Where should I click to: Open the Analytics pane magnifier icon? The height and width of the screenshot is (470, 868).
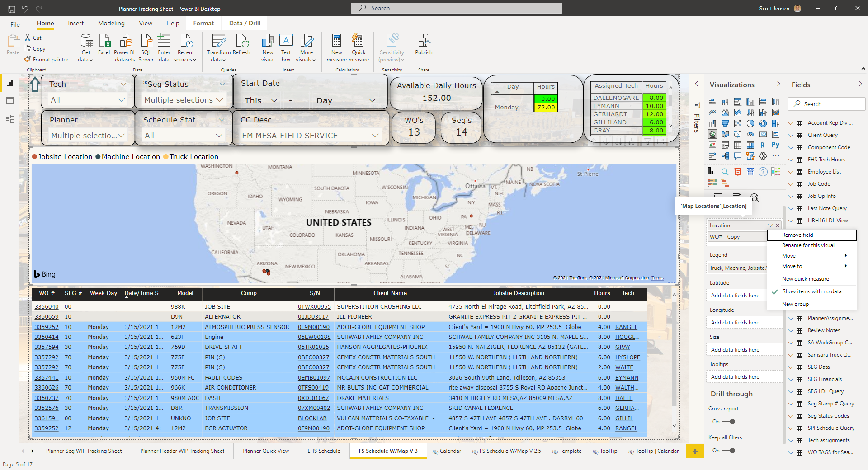coord(755,197)
